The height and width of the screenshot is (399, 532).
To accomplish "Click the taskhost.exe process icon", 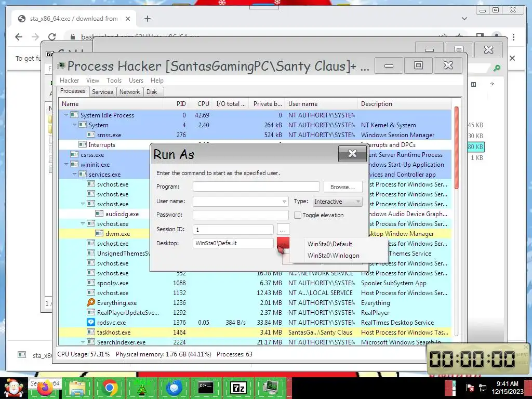I will click(91, 332).
